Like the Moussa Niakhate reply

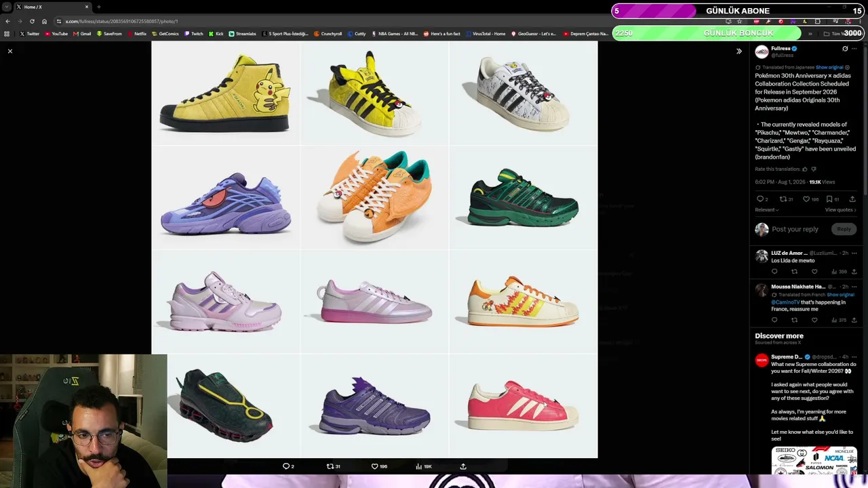pos(814,320)
